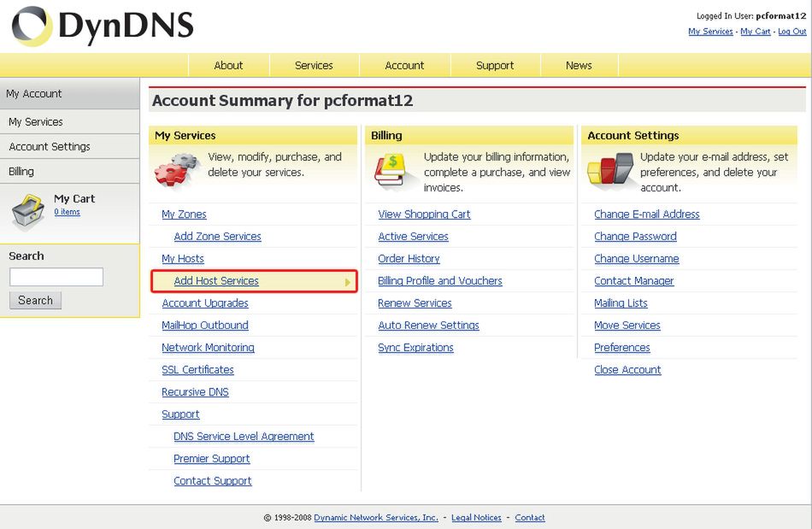Select Billing in the left sidebar
This screenshot has height=529, width=812.
pyautogui.click(x=21, y=172)
